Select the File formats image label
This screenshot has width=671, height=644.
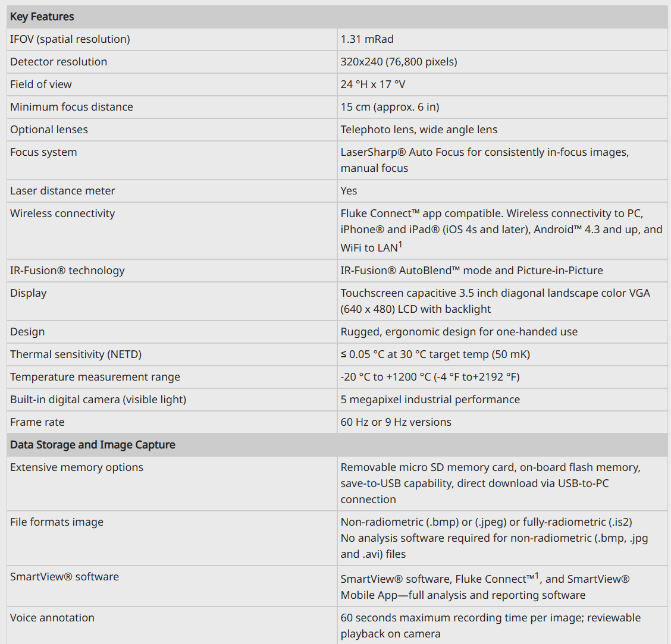[57, 522]
